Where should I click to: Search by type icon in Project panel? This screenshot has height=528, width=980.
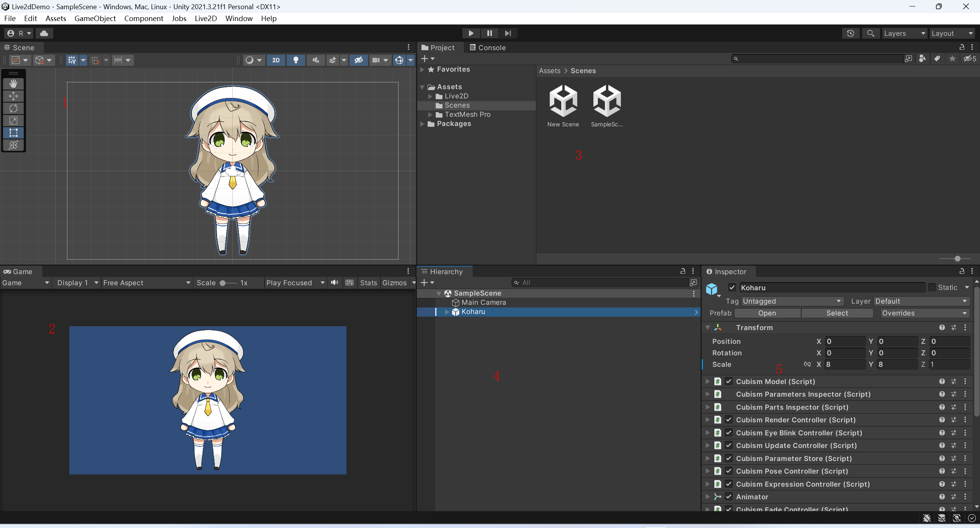point(923,59)
